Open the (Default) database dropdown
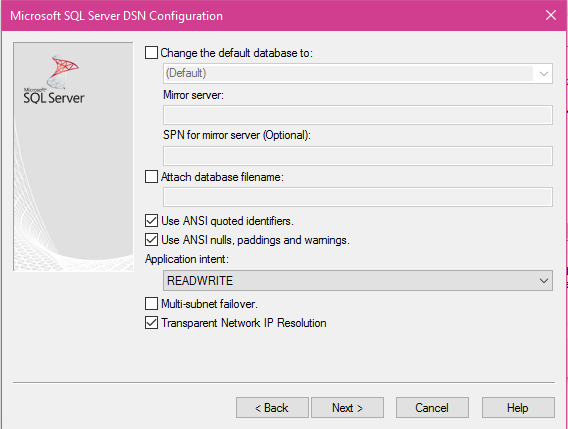This screenshot has width=568, height=429. (358, 74)
